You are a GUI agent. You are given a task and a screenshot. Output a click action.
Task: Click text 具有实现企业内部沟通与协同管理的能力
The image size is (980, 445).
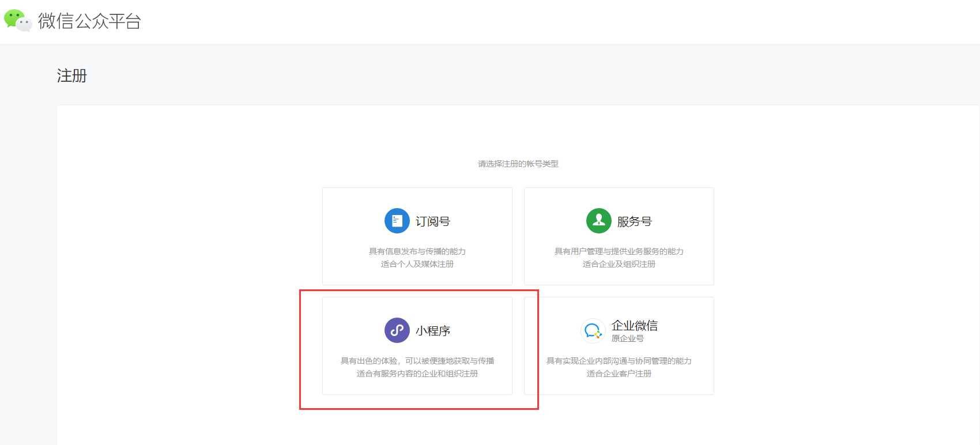(x=619, y=361)
